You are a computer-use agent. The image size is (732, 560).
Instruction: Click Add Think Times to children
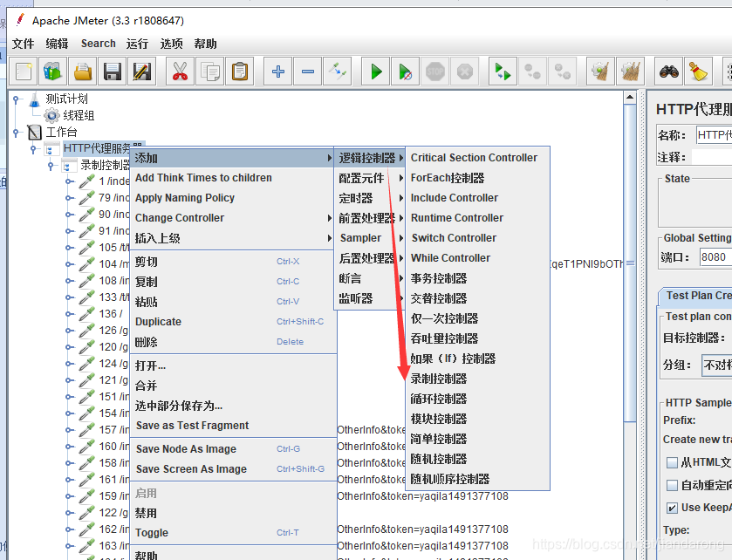[232, 178]
